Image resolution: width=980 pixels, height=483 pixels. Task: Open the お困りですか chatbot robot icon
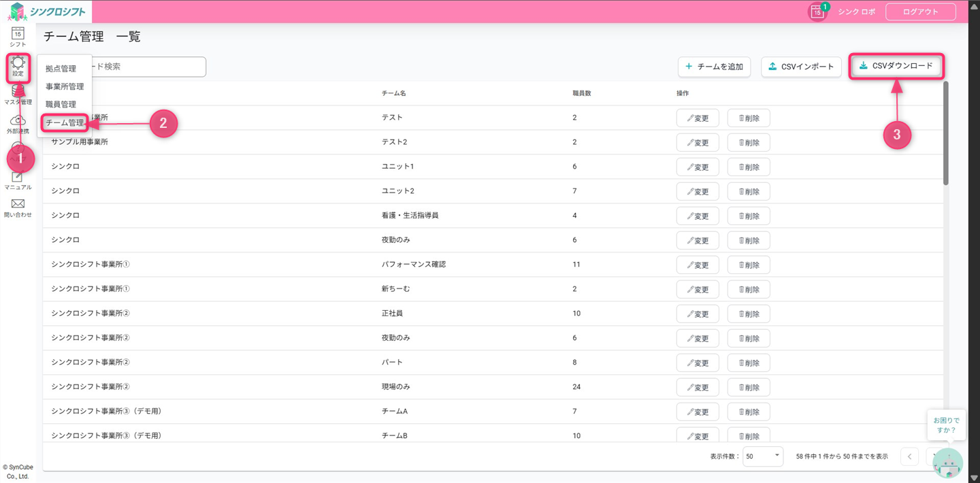tap(947, 462)
